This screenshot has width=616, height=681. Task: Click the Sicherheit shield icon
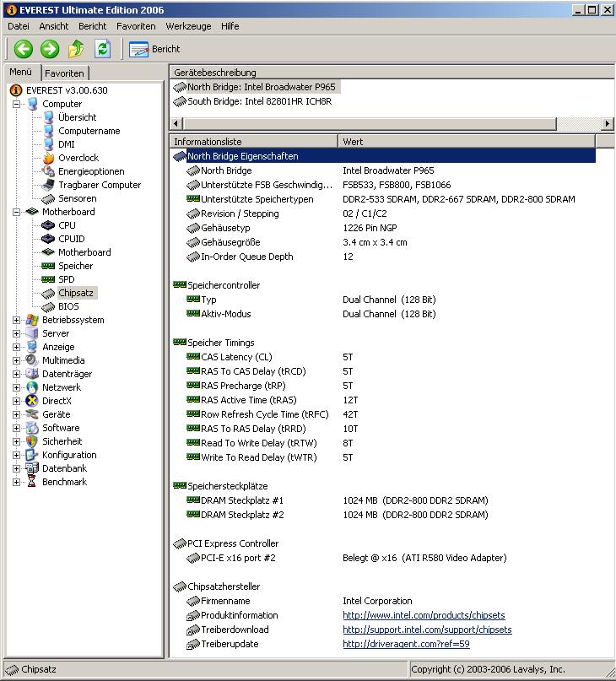point(32,441)
